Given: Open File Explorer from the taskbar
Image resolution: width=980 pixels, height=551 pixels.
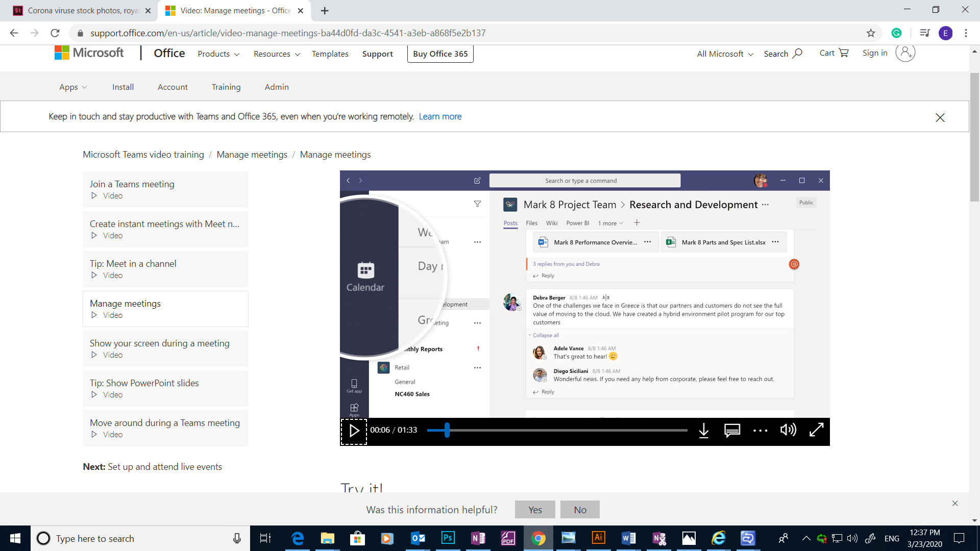Looking at the screenshot, I should point(327,538).
